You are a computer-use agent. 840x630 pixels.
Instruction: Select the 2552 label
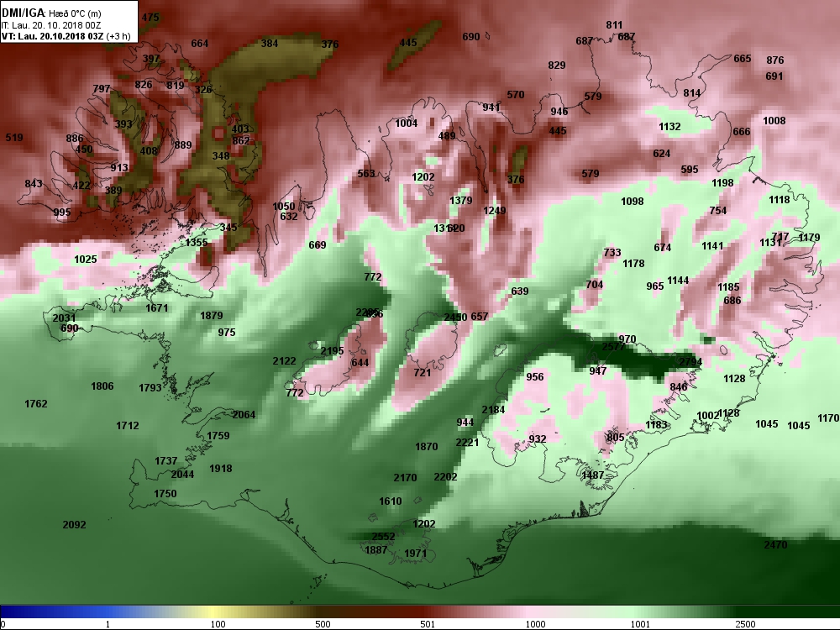pos(383,537)
